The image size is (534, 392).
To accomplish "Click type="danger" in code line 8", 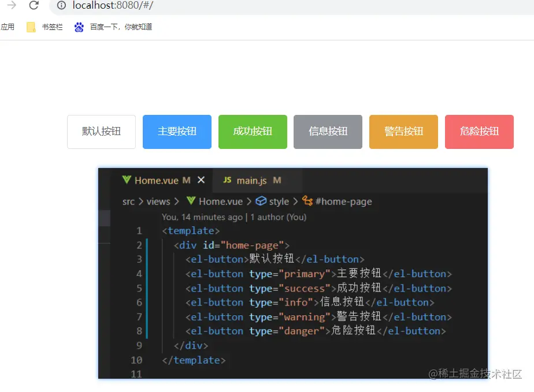I will point(287,331).
